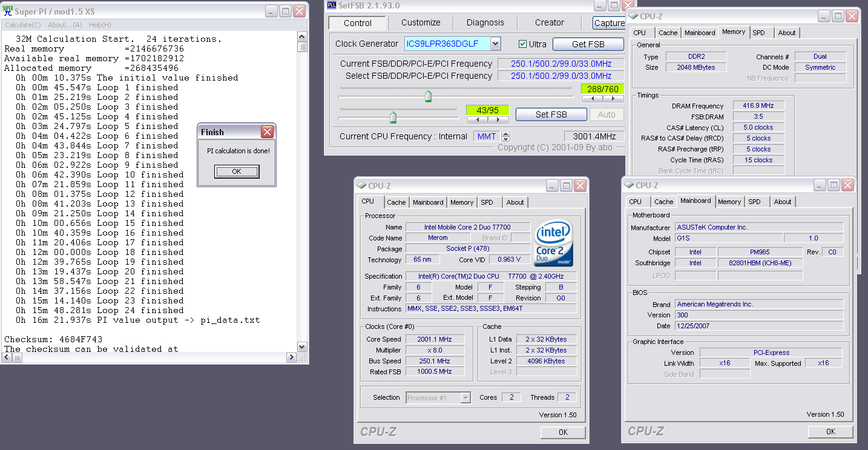This screenshot has height=450, width=868.
Task: Switch to SetFSB Creator tab
Action: point(550,22)
